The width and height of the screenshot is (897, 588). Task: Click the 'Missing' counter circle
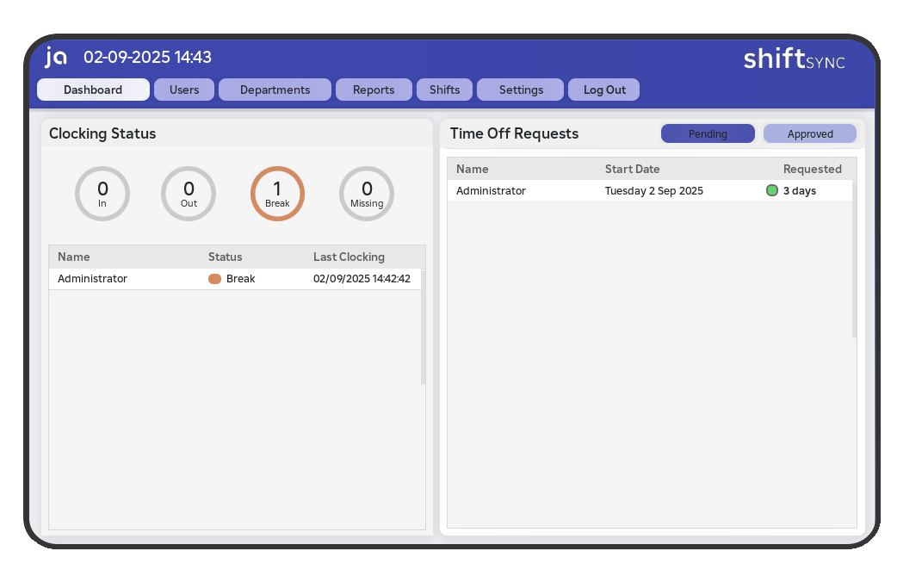tap(367, 194)
